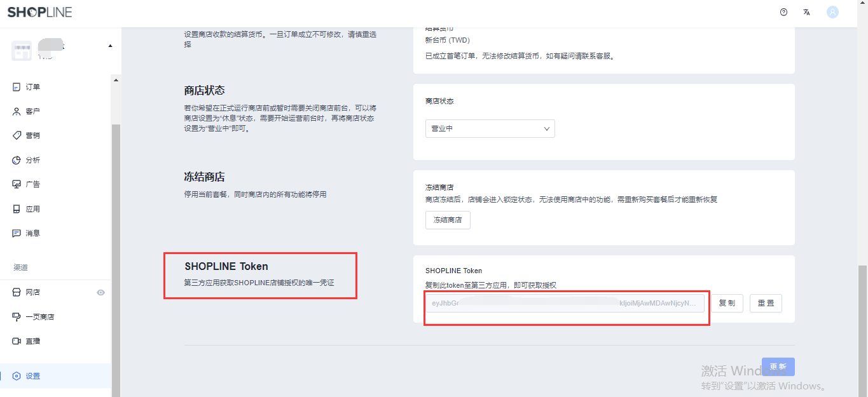Click the 直播 livestream camera icon
The image size is (868, 397).
(17, 341)
